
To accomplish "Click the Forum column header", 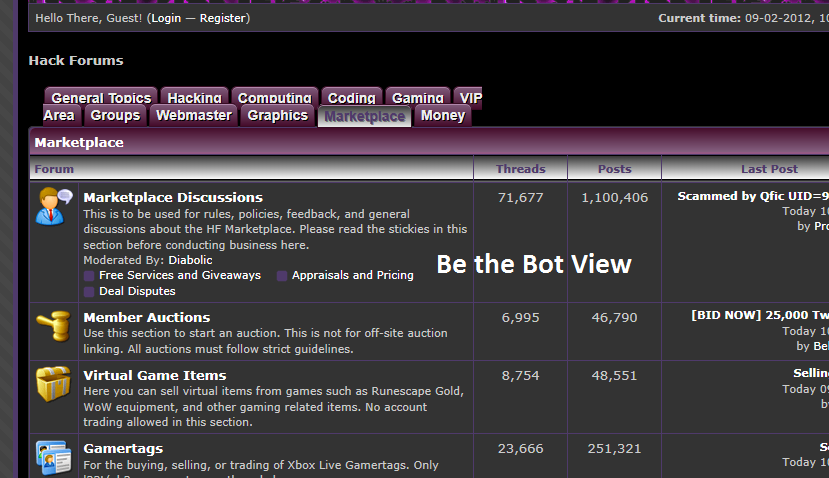I will (x=54, y=169).
